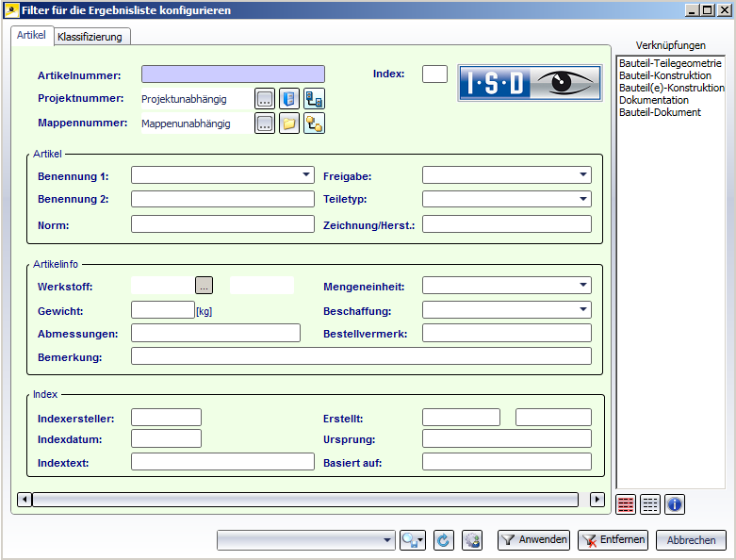Screen dimensions: 736x560
Task: Select the Artikel tab
Action: [x=31, y=35]
